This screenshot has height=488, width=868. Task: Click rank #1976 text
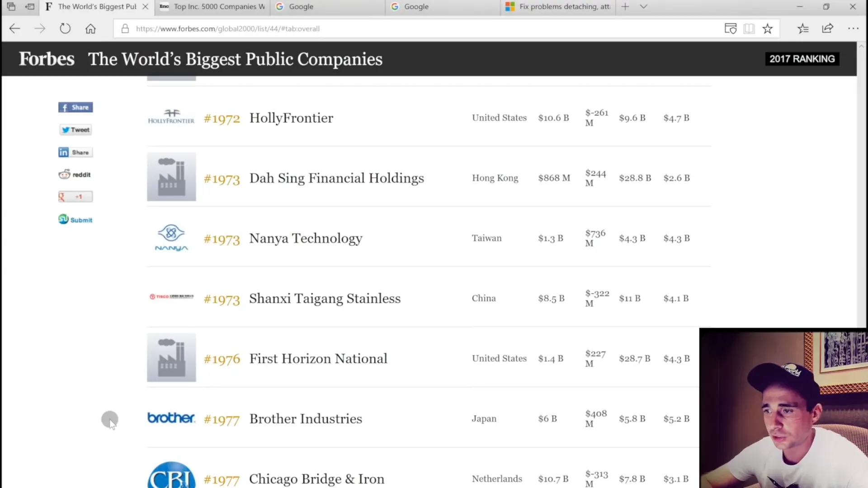pyautogui.click(x=222, y=359)
